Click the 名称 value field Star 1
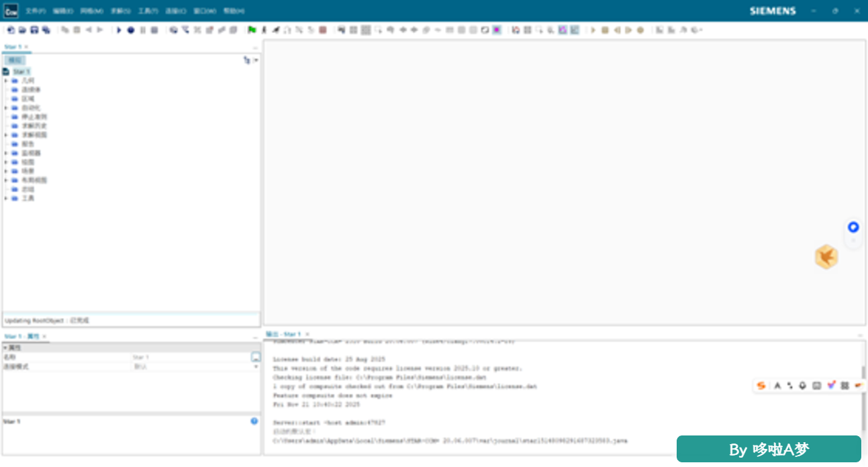Screen dimensions: 868x467 coord(191,358)
